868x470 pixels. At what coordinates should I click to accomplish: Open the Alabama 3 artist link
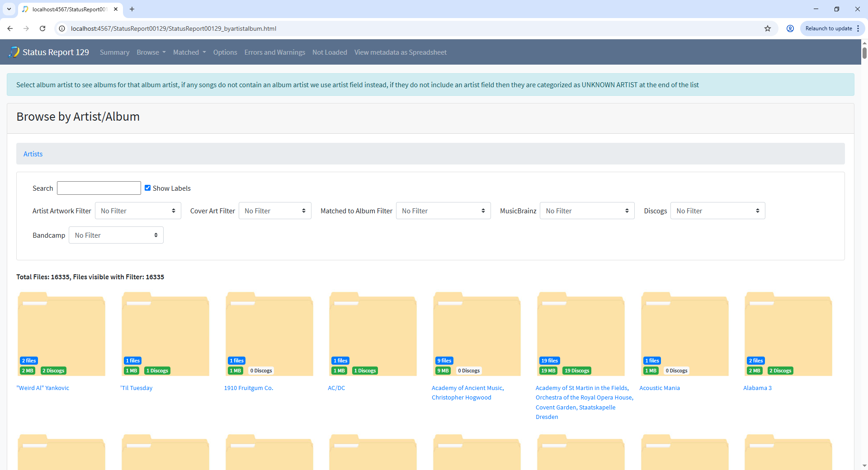coord(757,388)
